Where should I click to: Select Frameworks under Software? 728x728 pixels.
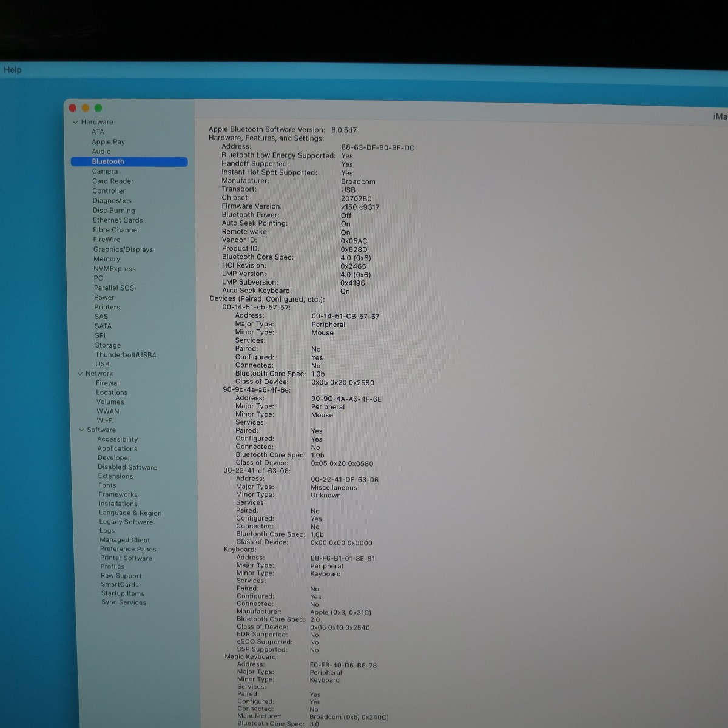(x=118, y=494)
